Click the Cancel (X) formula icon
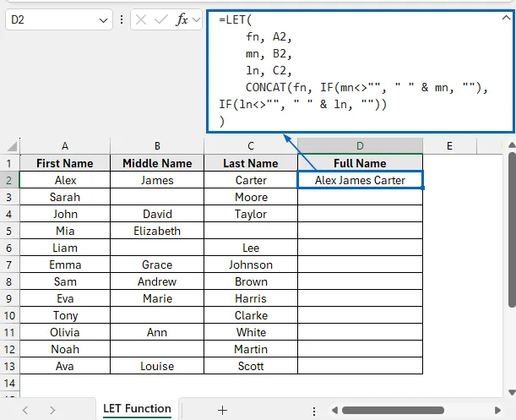Screen dimensions: 516x420 click(141, 19)
